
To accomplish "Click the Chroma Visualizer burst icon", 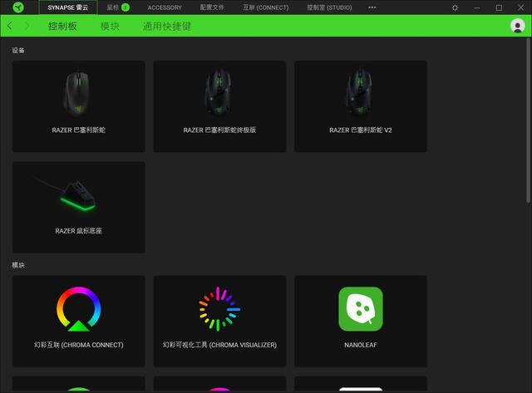I will click(x=219, y=309).
